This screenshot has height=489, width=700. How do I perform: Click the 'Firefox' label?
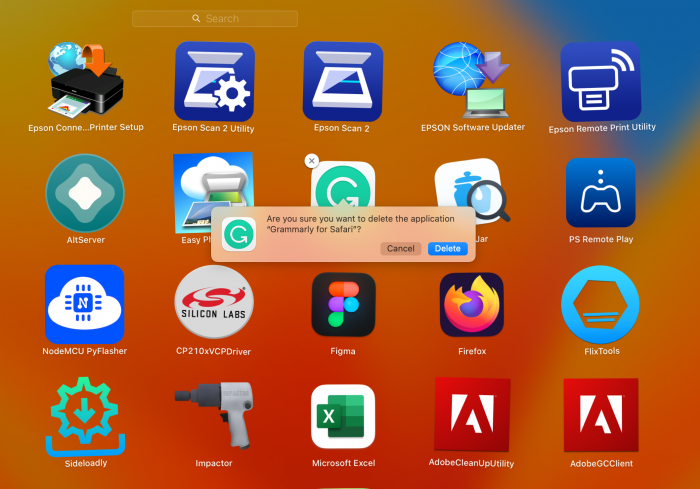coord(472,351)
